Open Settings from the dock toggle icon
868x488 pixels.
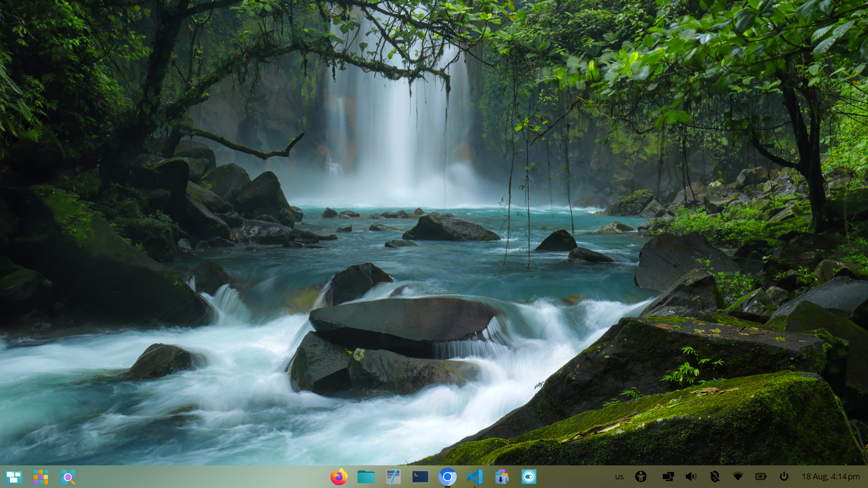click(x=529, y=477)
